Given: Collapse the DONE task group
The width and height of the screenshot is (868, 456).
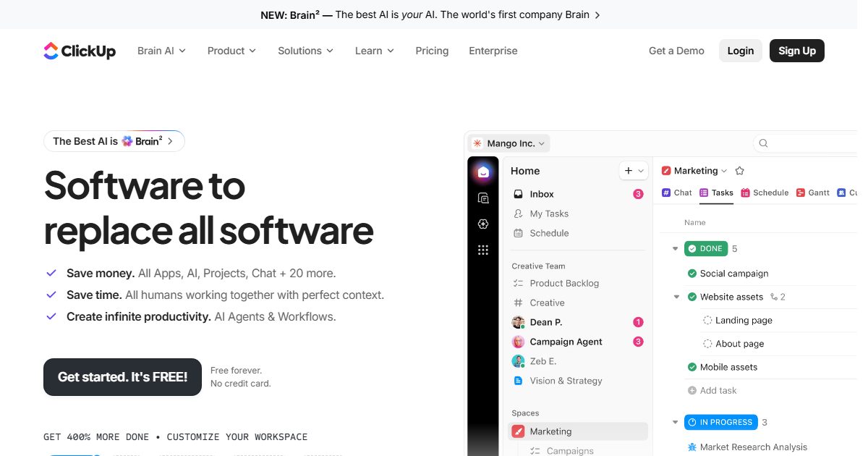Looking at the screenshot, I should point(676,249).
